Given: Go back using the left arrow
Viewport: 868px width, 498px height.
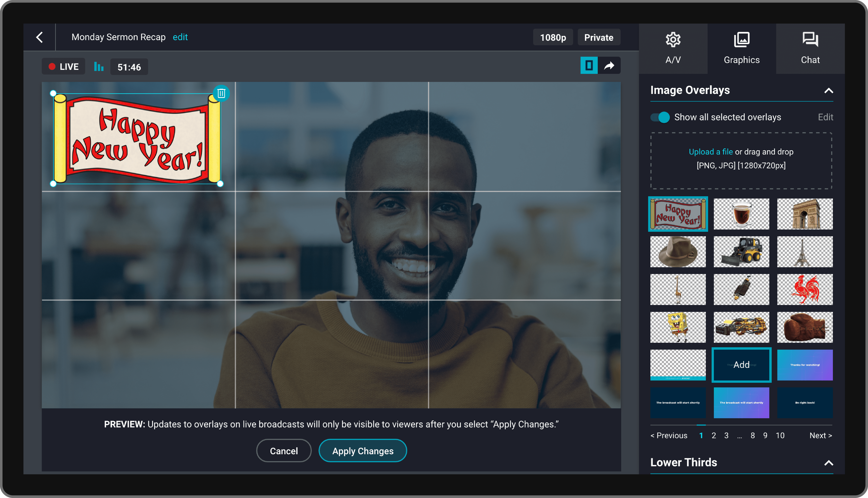Looking at the screenshot, I should point(39,37).
